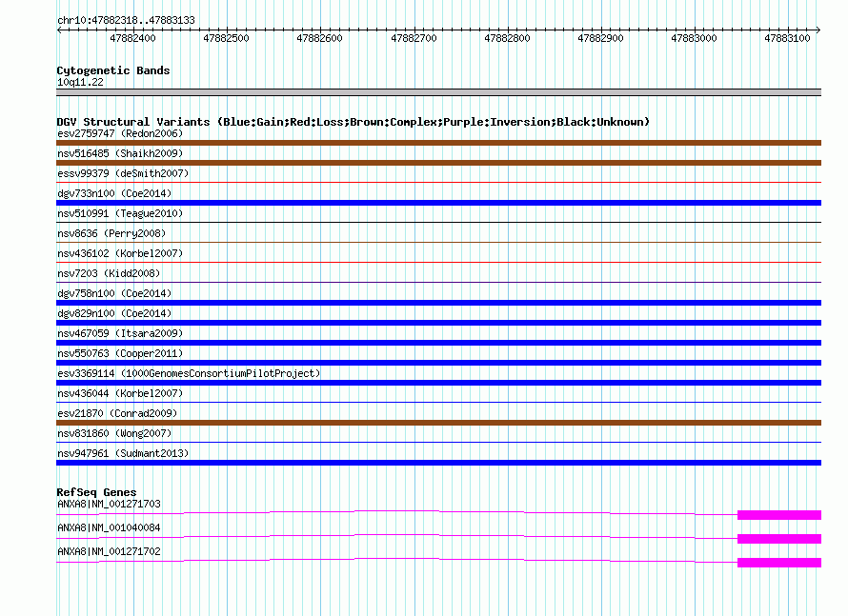Open the nsv550763 (Cooper2011) variant

tap(120, 353)
